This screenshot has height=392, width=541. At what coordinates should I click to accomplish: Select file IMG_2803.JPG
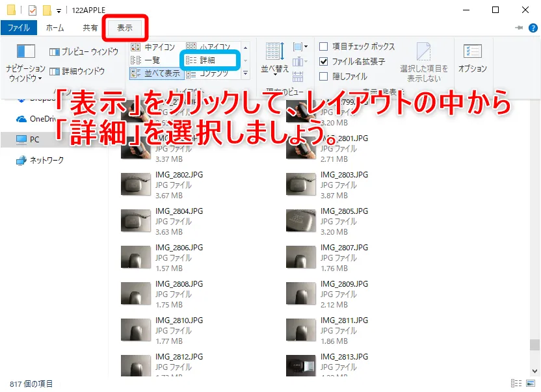coord(328,185)
